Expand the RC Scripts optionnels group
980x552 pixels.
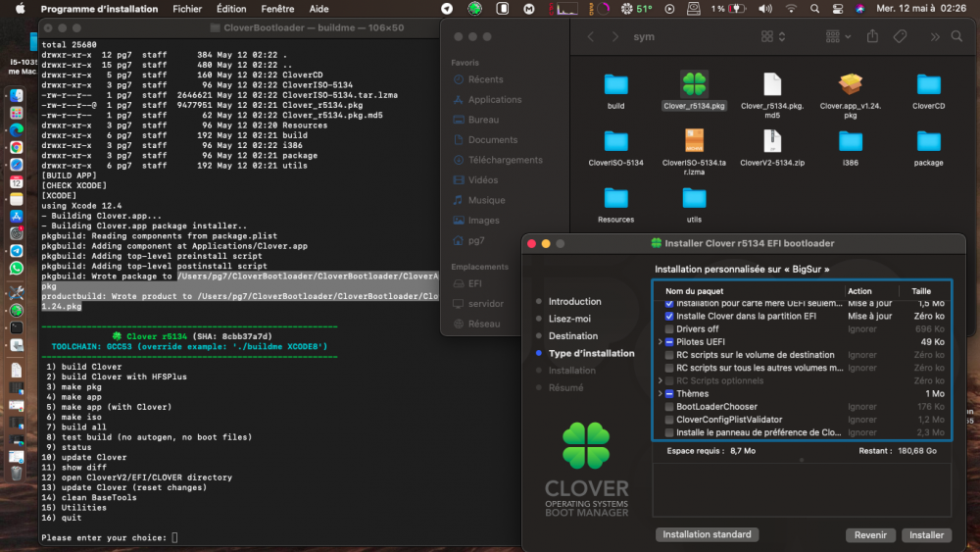pos(660,380)
